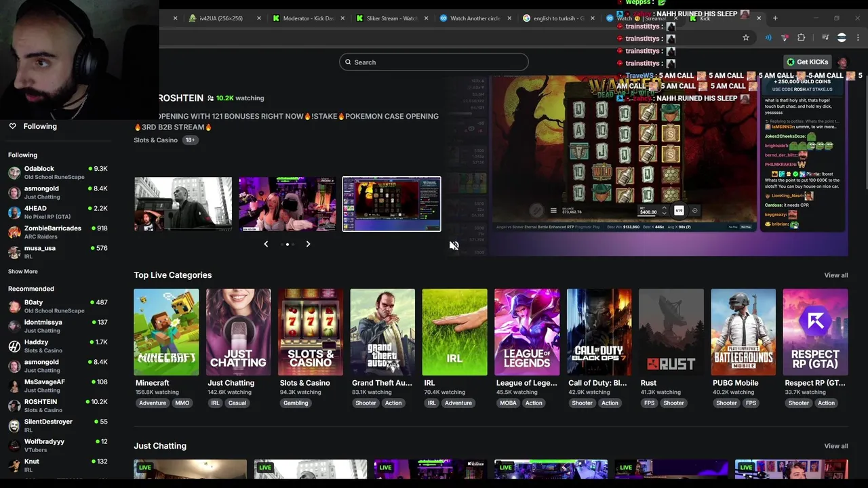Open Slots & Casino link under featured stream
868x488 pixels.
click(156, 140)
